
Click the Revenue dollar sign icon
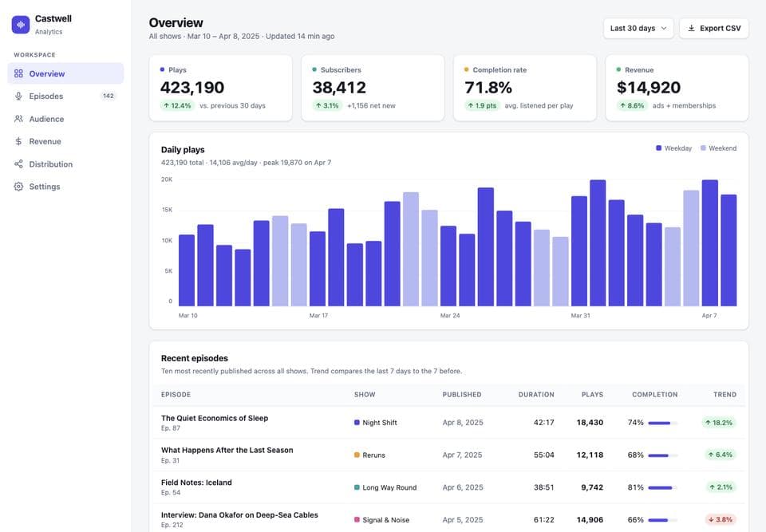pos(18,141)
